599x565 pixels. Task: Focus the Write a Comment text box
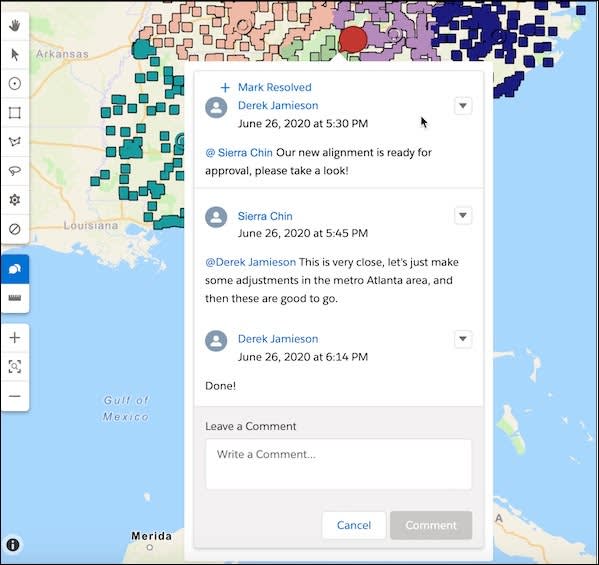click(338, 464)
